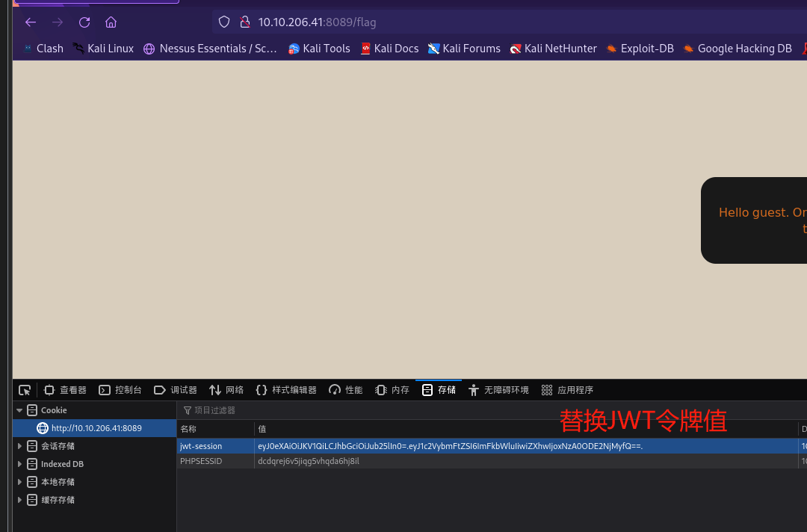Open the 无障碍环境 accessibility tab
The width and height of the screenshot is (807, 532).
pos(498,390)
